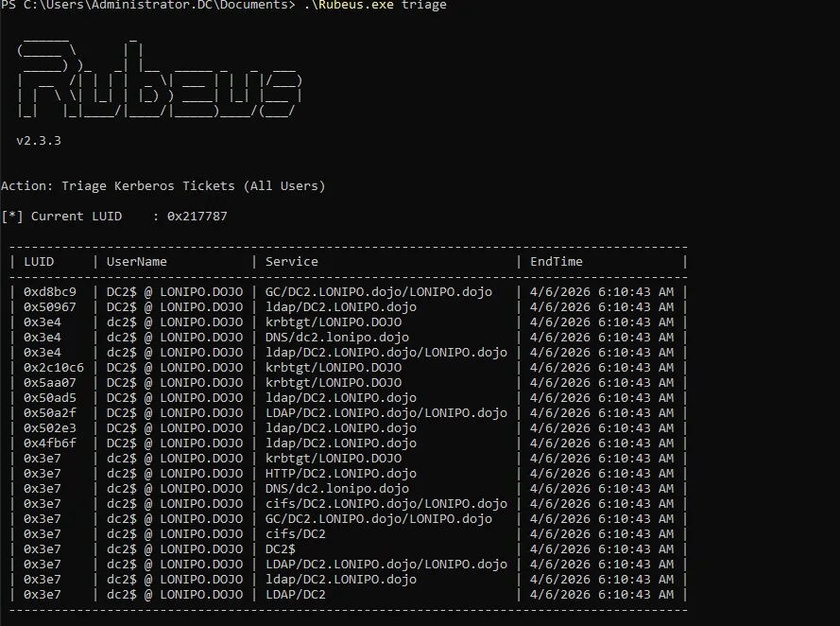Click 'LDAP/DC2.LONIPO.dojo/LONIPO.dojo' in the 0x3e7 row
Viewport: 840px width, 626px height.
[x=386, y=565]
